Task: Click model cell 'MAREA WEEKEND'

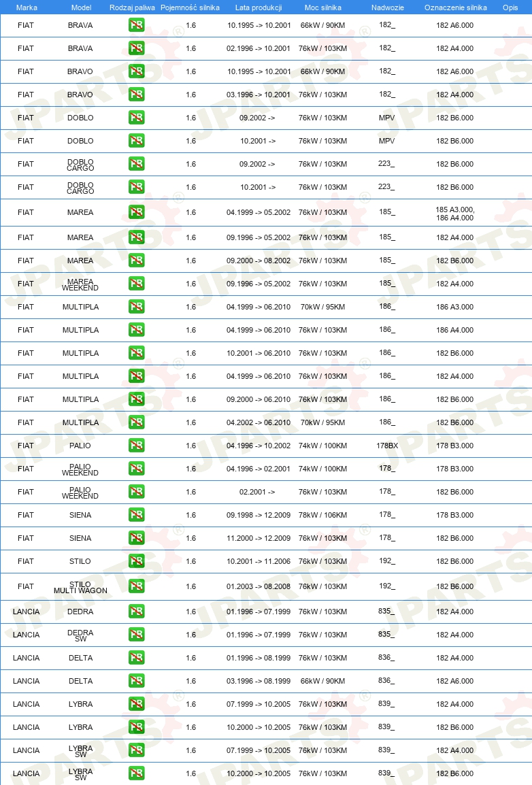Action: pyautogui.click(x=80, y=284)
